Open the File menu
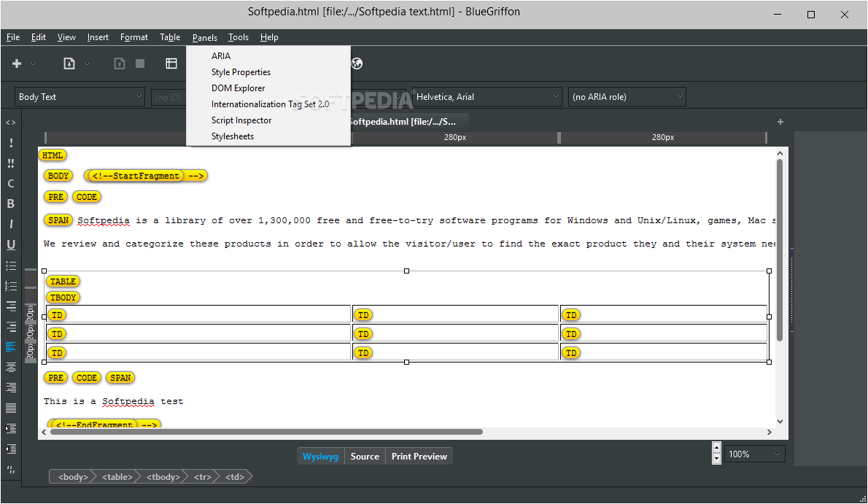The image size is (868, 504). [x=13, y=37]
